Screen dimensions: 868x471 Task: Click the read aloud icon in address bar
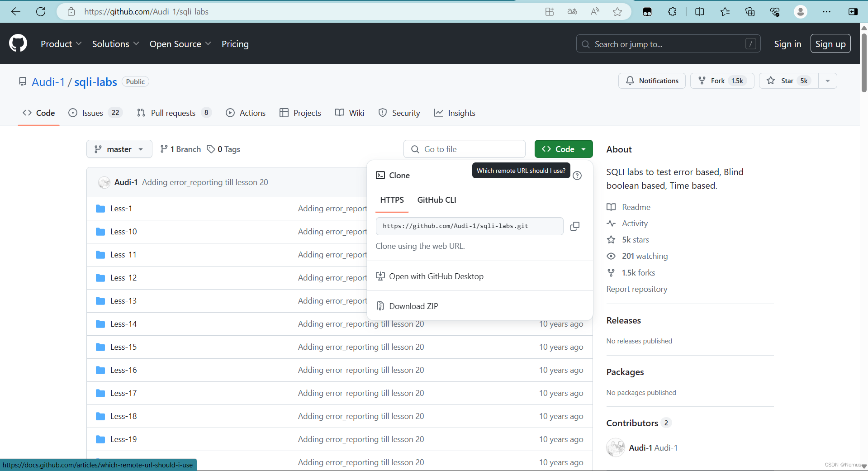[595, 12]
